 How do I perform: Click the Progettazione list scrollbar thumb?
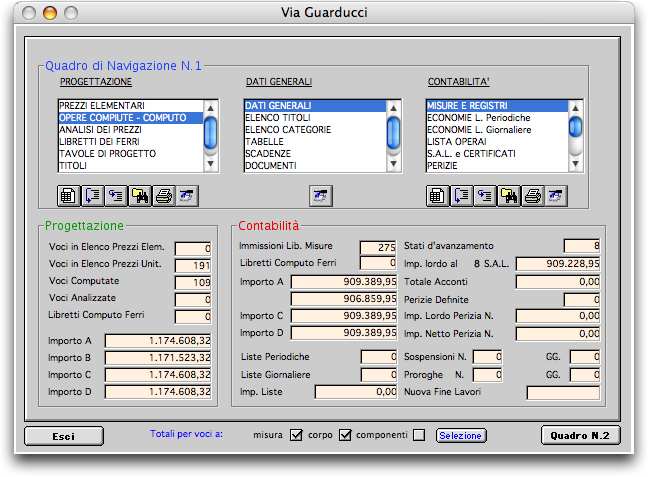click(210, 133)
